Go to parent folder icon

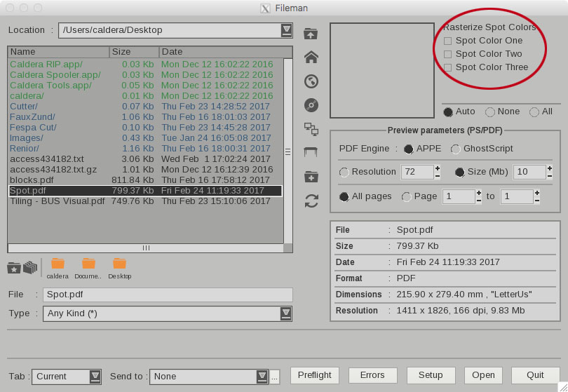[x=311, y=34]
